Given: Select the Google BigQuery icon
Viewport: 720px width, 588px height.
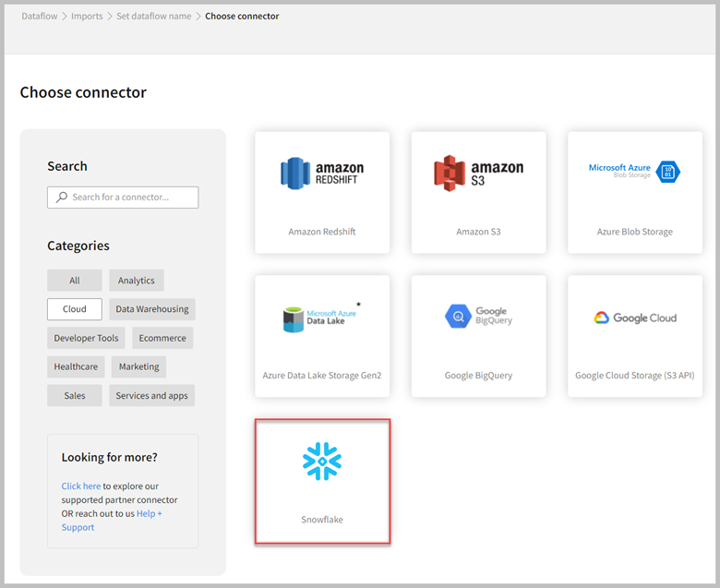Looking at the screenshot, I should tap(478, 316).
